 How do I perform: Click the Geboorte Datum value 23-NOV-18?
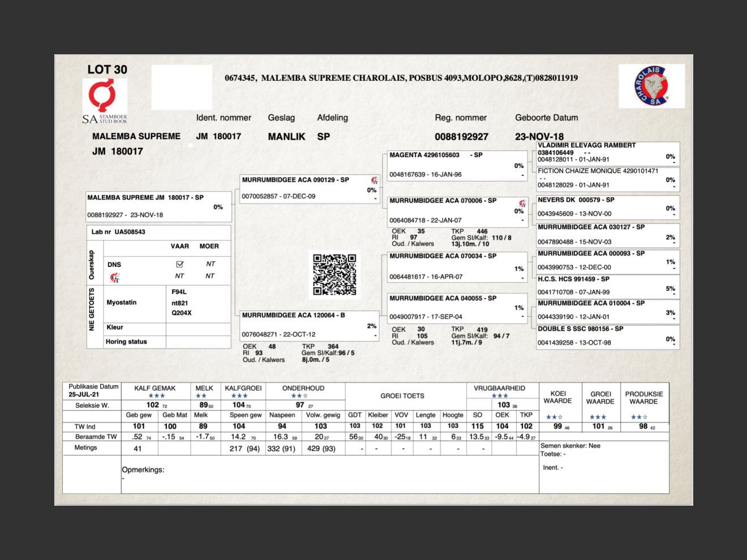coord(539,136)
